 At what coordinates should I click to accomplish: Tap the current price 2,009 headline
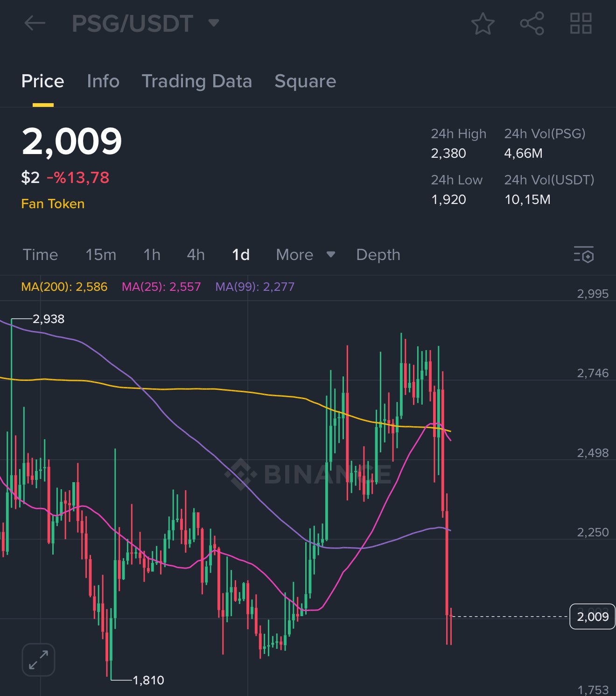[x=72, y=141]
